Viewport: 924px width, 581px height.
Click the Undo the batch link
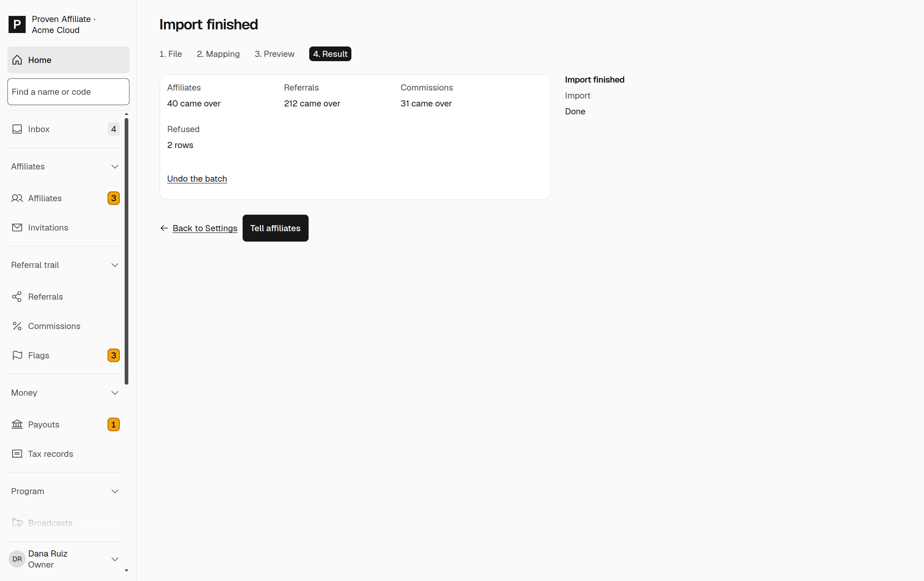point(197,179)
